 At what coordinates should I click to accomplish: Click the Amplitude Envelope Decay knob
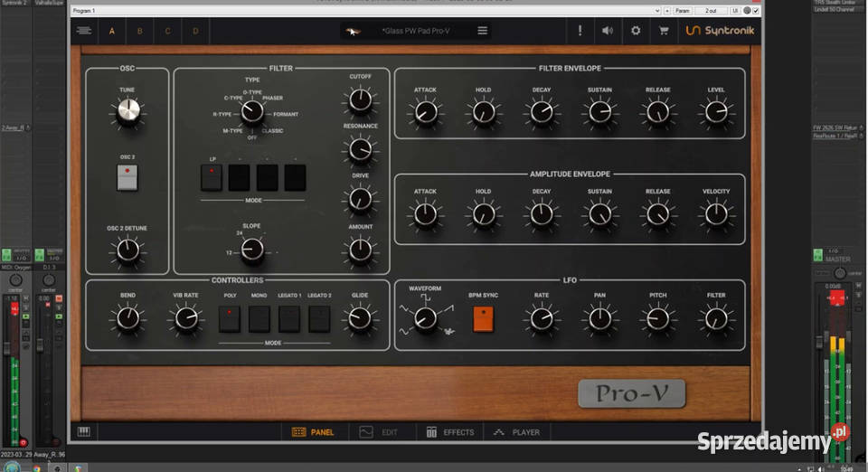click(542, 214)
